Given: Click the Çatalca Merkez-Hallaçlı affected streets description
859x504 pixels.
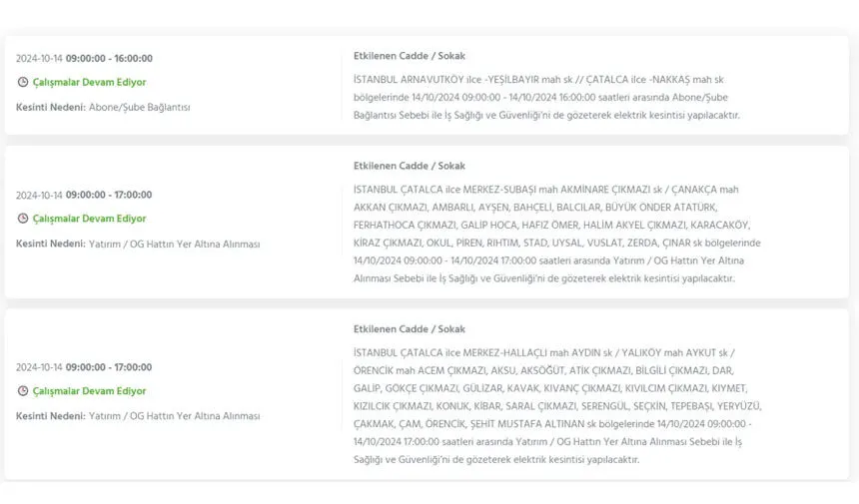Looking at the screenshot, I should coord(556,406).
